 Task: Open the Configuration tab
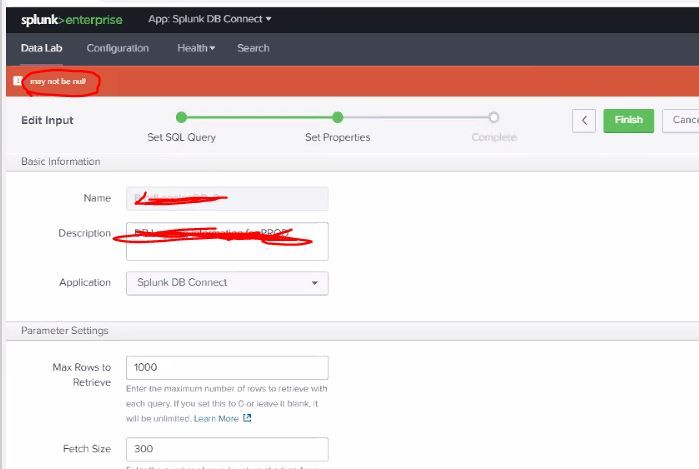click(x=118, y=48)
